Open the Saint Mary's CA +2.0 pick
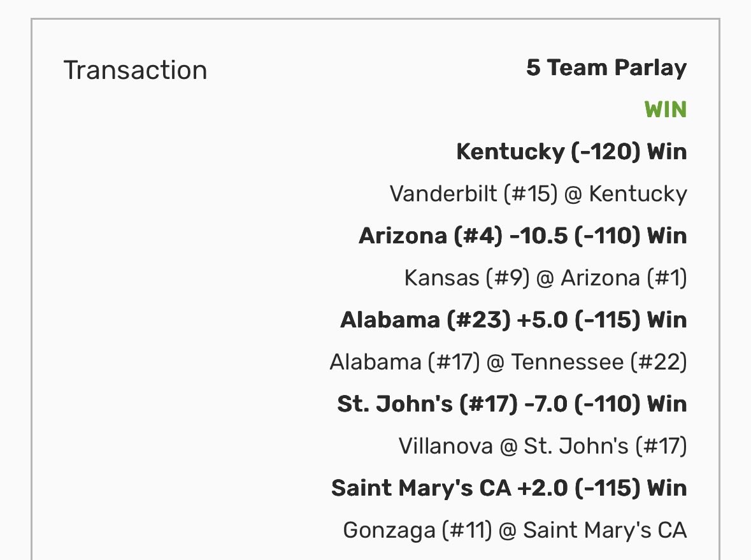 509,488
